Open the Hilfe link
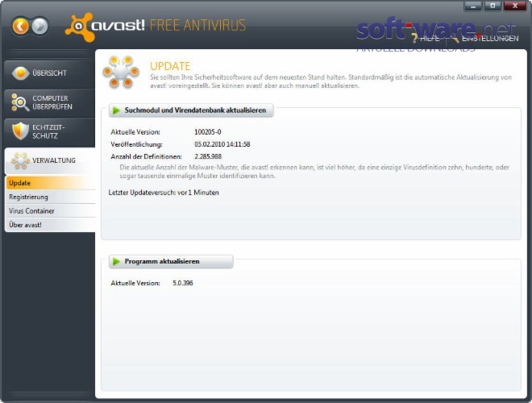This screenshot has height=403, width=532. (430, 39)
